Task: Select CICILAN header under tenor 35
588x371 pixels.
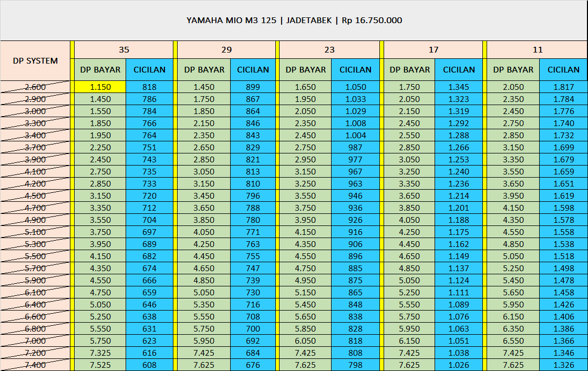Action: point(149,70)
